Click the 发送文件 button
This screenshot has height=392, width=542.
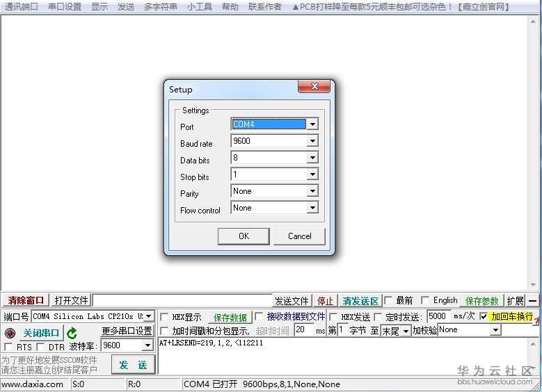click(x=292, y=301)
